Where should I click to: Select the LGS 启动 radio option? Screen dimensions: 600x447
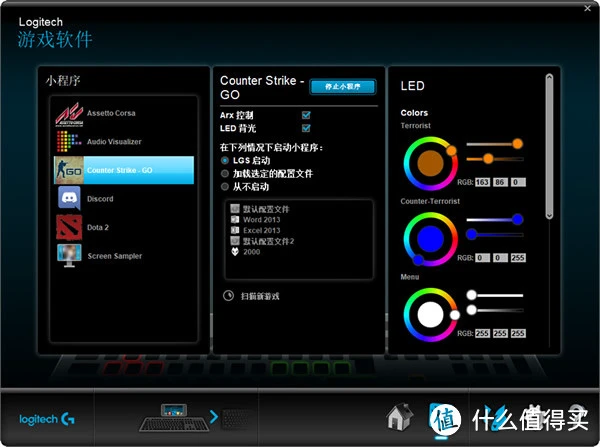click(225, 160)
